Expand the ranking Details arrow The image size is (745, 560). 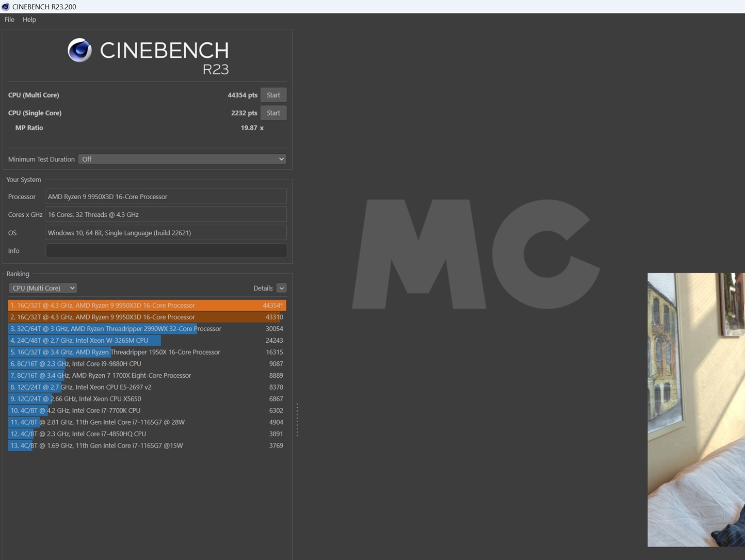pyautogui.click(x=281, y=288)
